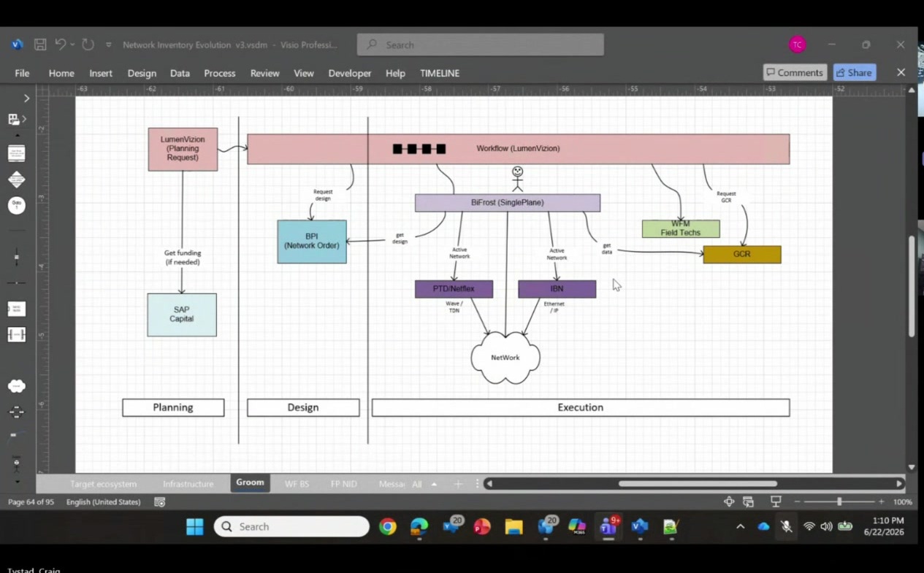This screenshot has height=573, width=924.
Task: Open the View ribbon tab
Action: click(x=304, y=73)
